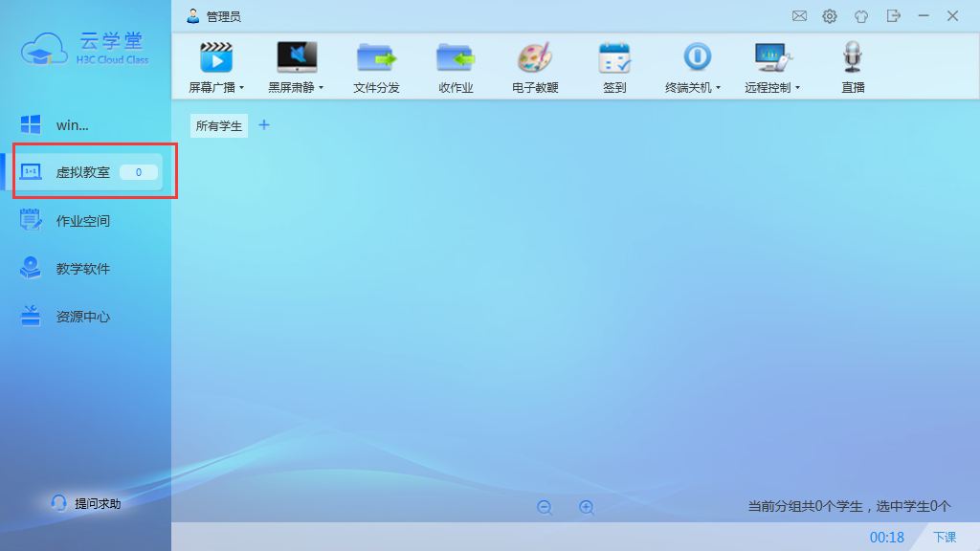Launch the 电子教鞭 electronic pointer tool
Viewport: 980px width, 551px height.
pyautogui.click(x=535, y=67)
